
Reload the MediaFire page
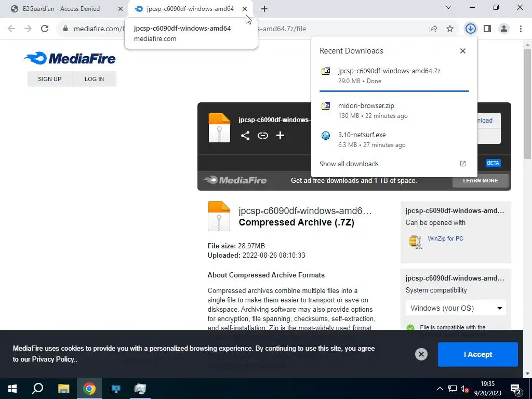coord(45,29)
